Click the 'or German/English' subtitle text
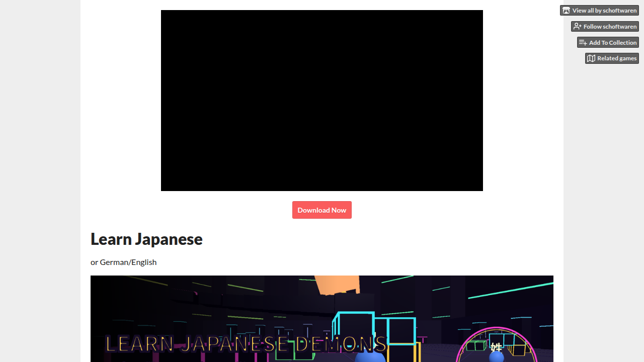 tap(124, 262)
